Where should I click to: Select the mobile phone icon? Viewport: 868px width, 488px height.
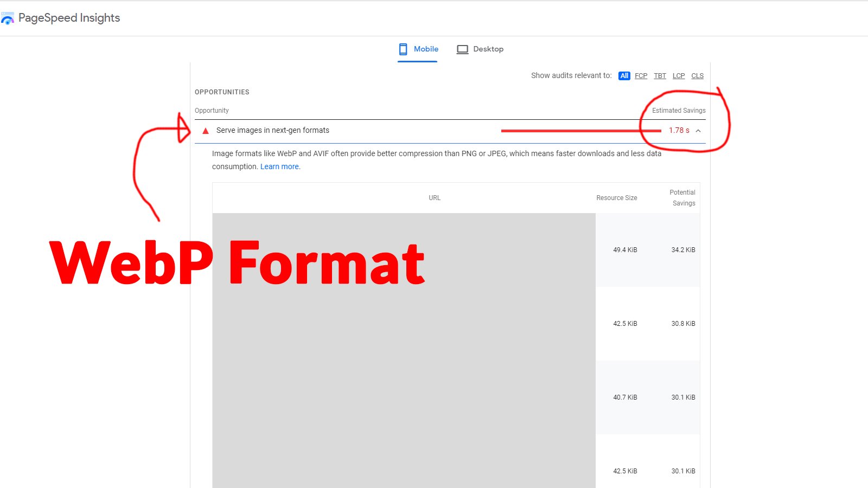coord(403,49)
